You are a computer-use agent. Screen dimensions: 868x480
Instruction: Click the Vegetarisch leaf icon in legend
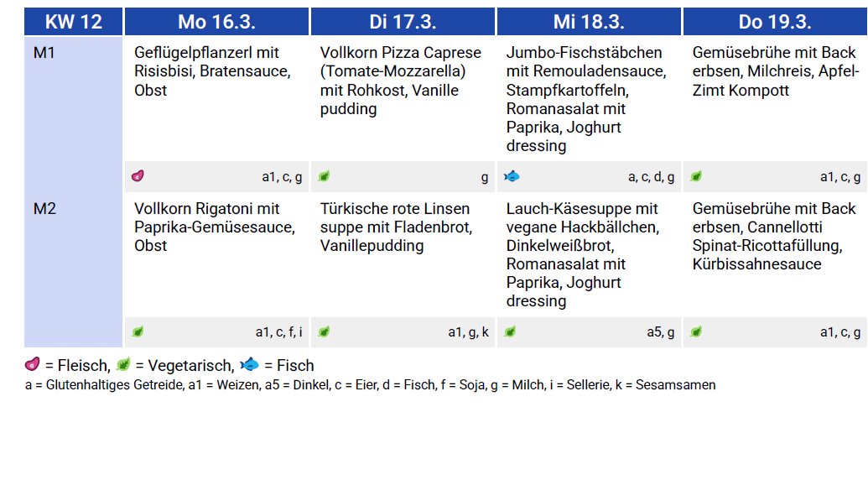click(x=124, y=365)
